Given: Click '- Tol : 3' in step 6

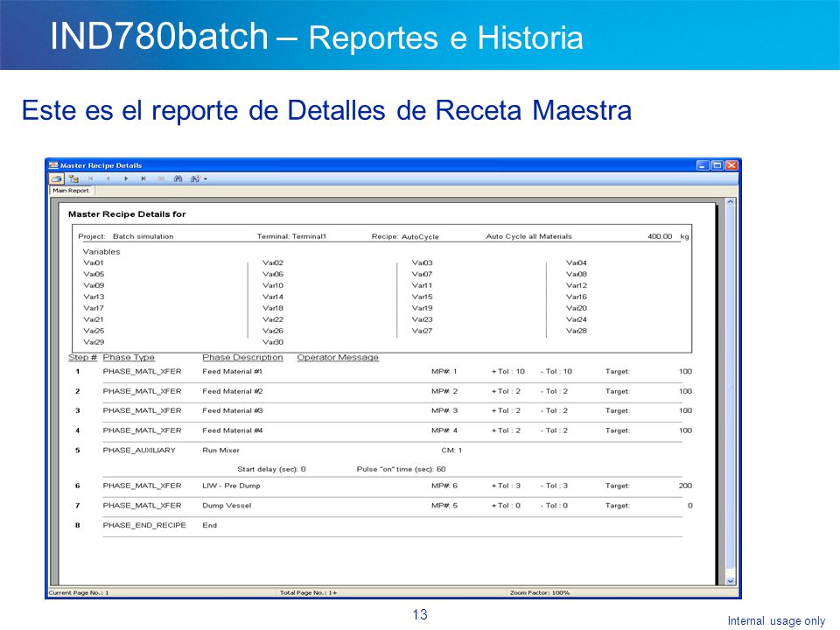Looking at the screenshot, I should [554, 486].
